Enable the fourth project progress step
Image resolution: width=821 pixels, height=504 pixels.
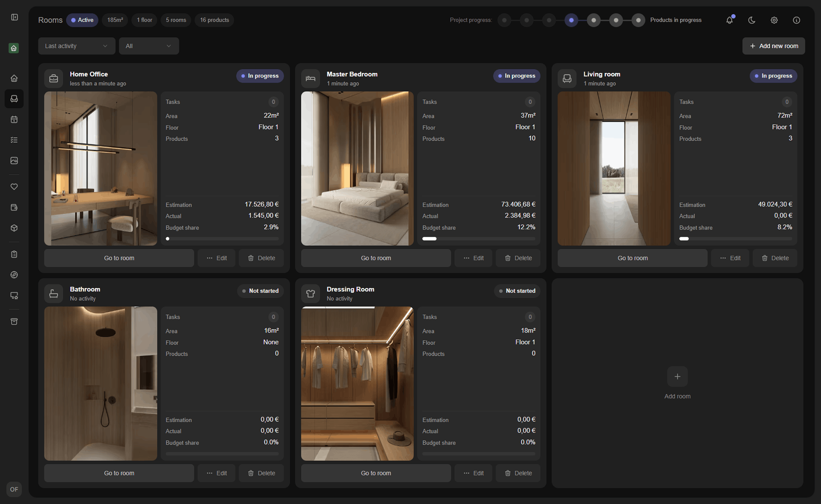tap(571, 20)
